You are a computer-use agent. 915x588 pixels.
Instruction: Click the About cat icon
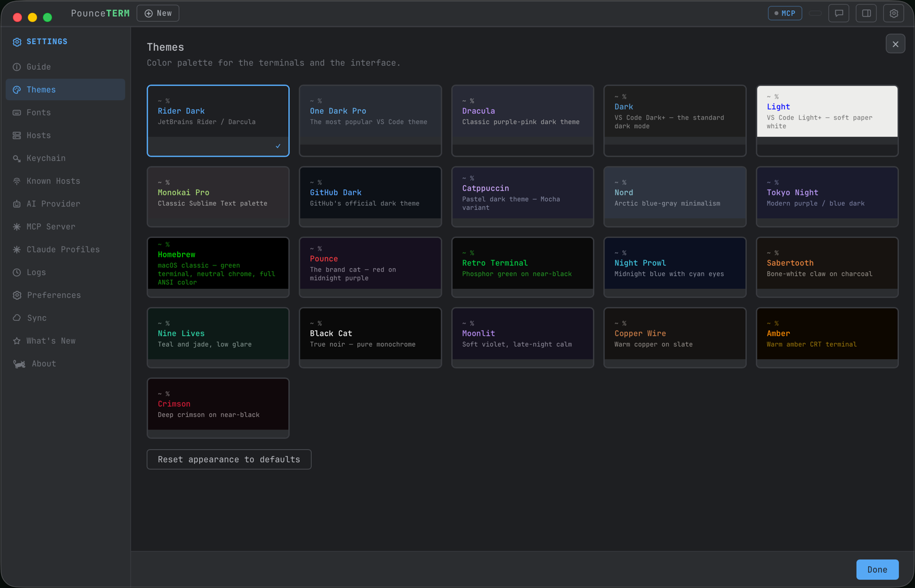pyautogui.click(x=19, y=364)
